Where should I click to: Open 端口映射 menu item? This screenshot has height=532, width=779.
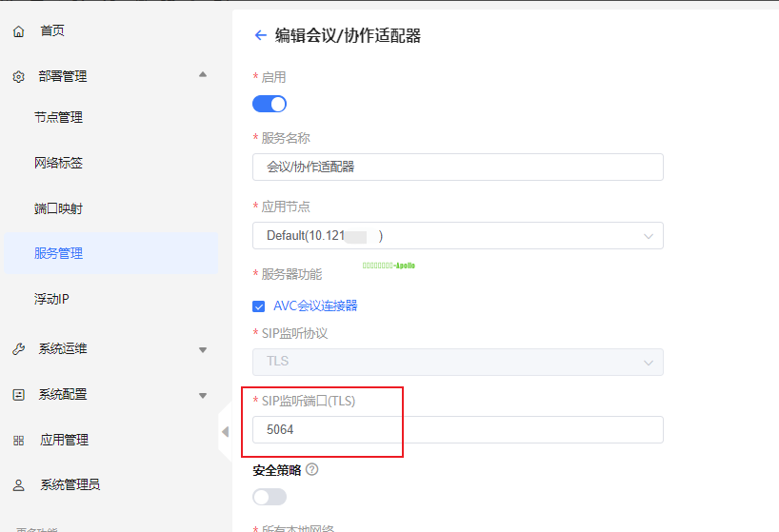point(59,208)
